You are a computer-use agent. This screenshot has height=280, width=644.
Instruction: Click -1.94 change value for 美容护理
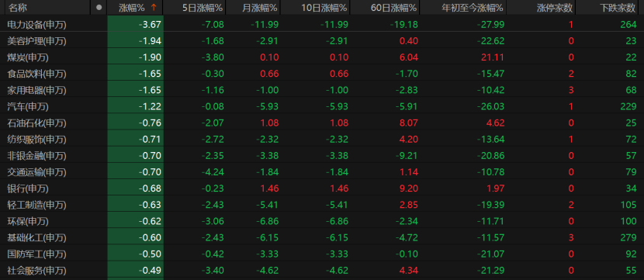coord(150,41)
